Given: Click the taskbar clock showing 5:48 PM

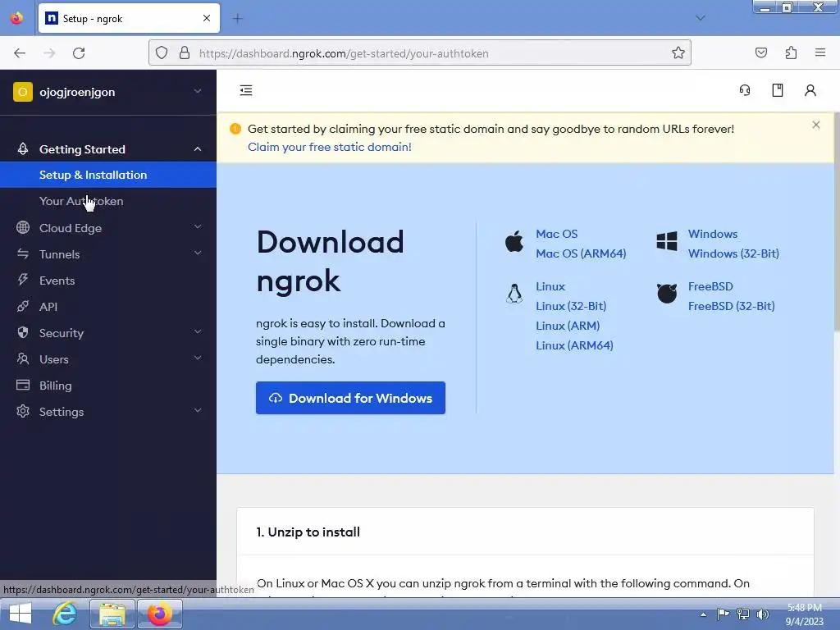Looking at the screenshot, I should pyautogui.click(x=804, y=614).
